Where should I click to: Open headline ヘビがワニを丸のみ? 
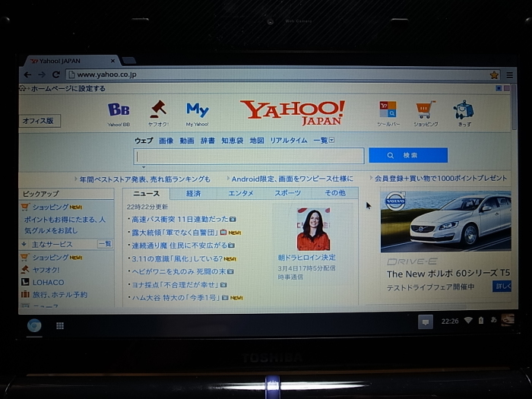(179, 271)
